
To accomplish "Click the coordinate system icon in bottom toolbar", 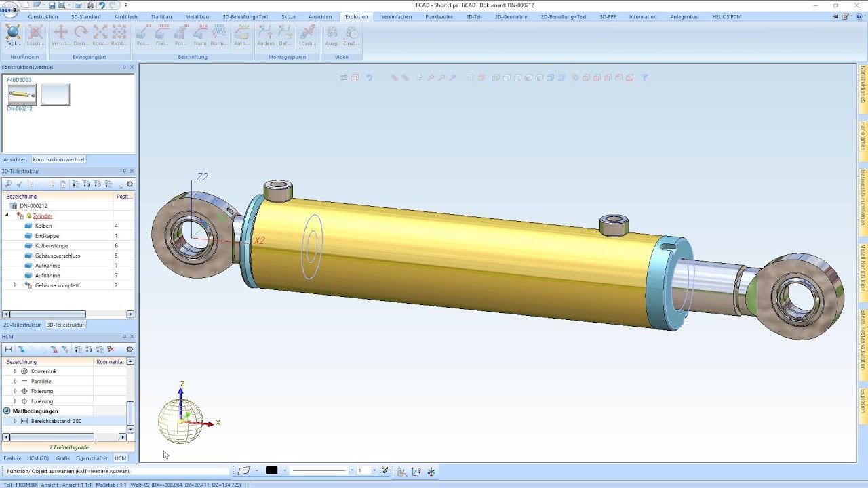I will point(416,471).
